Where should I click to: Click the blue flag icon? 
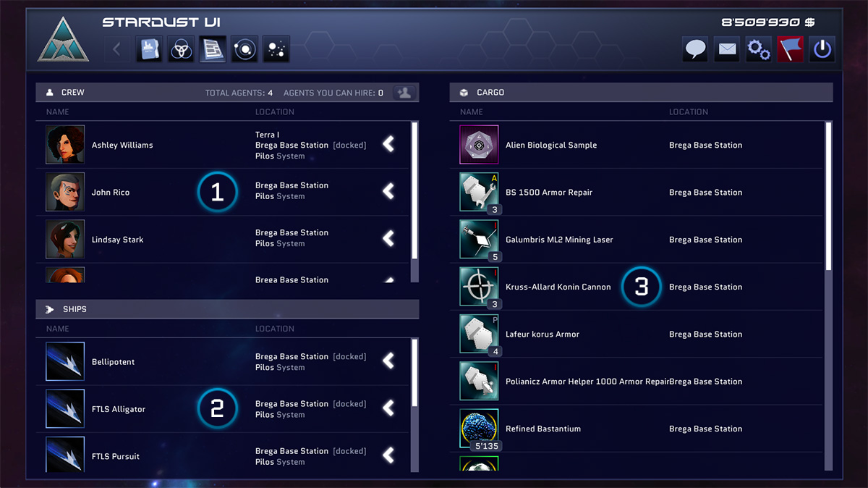coord(790,49)
